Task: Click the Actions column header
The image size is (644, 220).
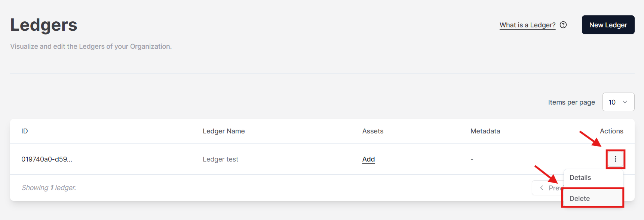Action: point(611,131)
